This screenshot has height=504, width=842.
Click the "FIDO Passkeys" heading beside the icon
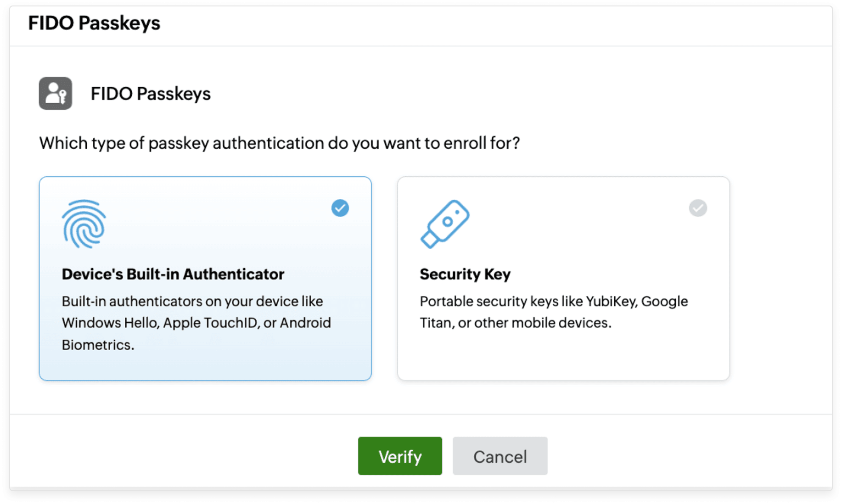(x=151, y=94)
